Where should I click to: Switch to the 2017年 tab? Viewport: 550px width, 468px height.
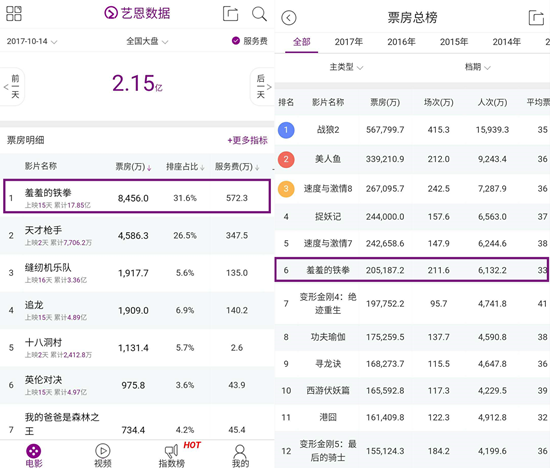tap(349, 42)
